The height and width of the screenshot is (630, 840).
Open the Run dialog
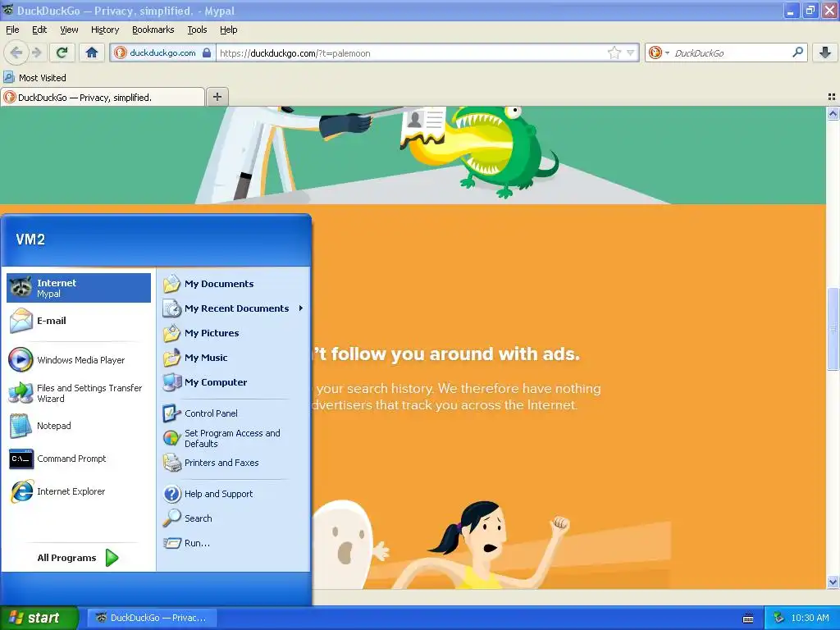[x=234, y=543]
